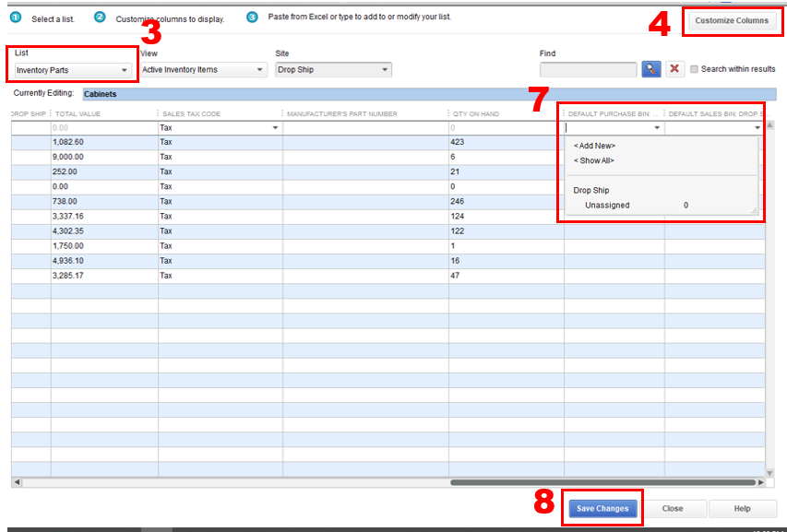Select Tax cell in 3,285.17 row
This screenshot has height=532, width=787.
click(x=221, y=276)
